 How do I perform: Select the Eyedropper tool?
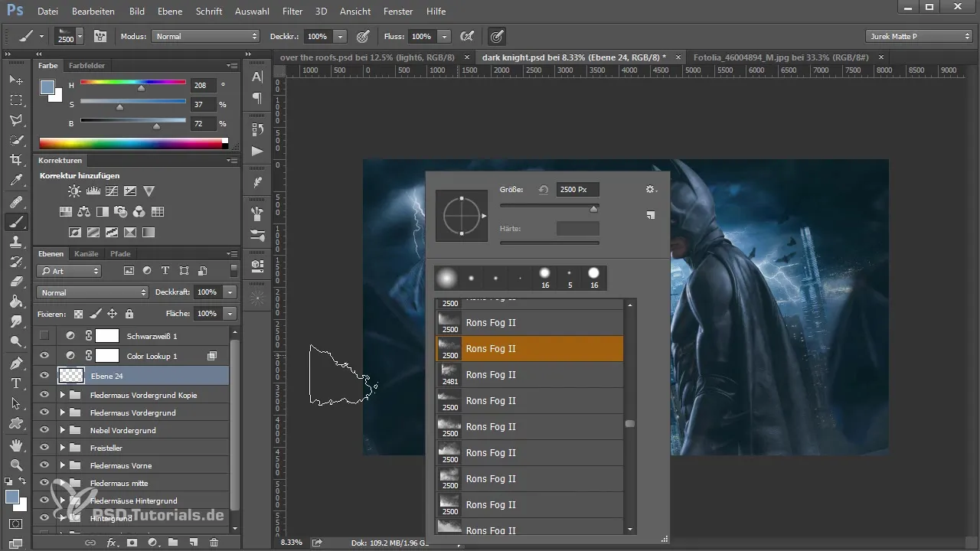pyautogui.click(x=16, y=181)
